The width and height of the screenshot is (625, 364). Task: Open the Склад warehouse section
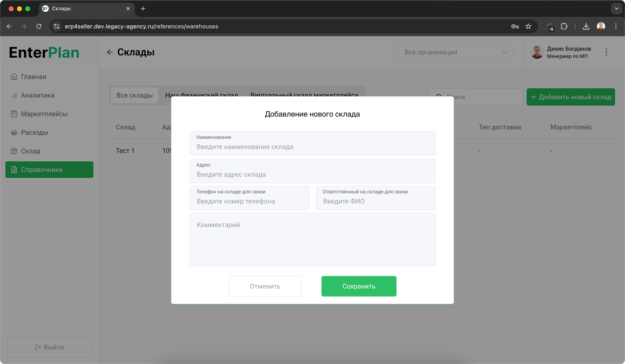[14, 151]
